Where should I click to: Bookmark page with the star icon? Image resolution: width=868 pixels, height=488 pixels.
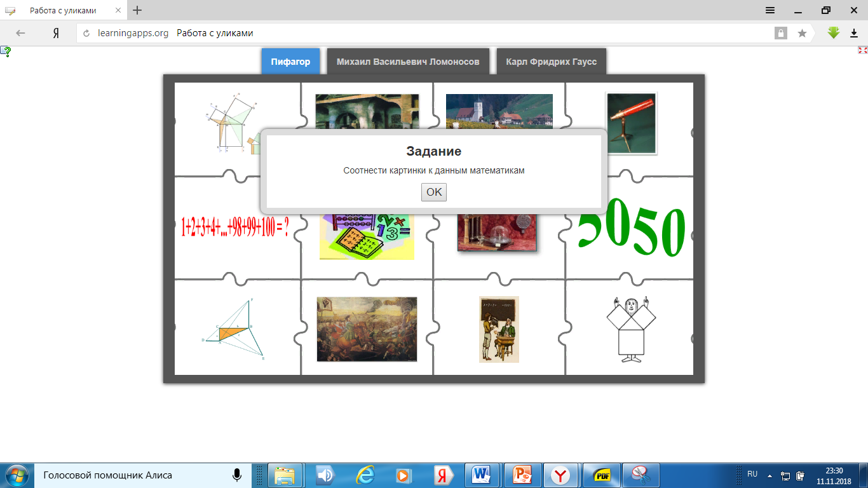[802, 33]
